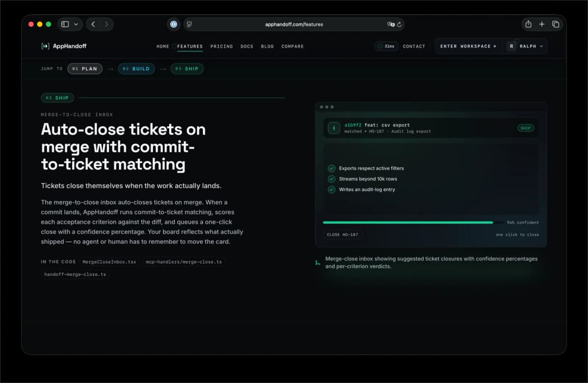Toggle the 'Streams beyond 10k rows' check
The width and height of the screenshot is (588, 383).
331,179
